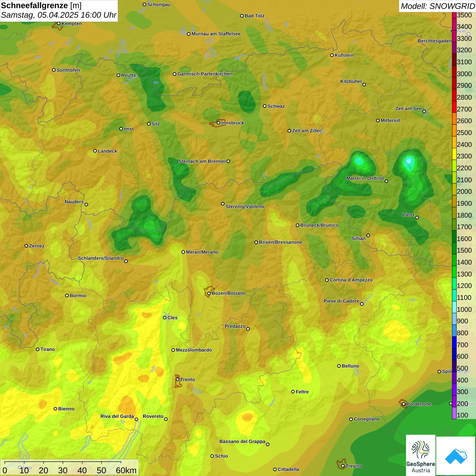The width and height of the screenshot is (476, 476).
Task: Click the legend value 2000
Action: [x=464, y=192]
